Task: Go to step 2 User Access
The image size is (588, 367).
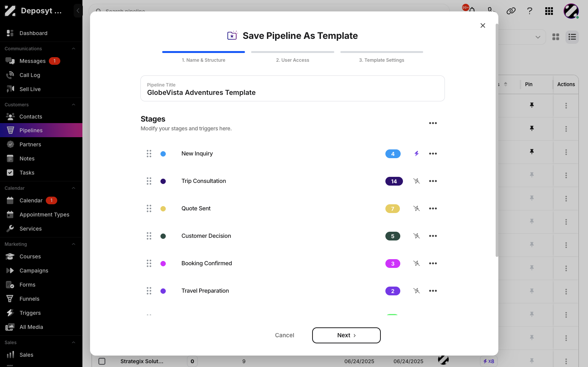Action: (x=293, y=57)
